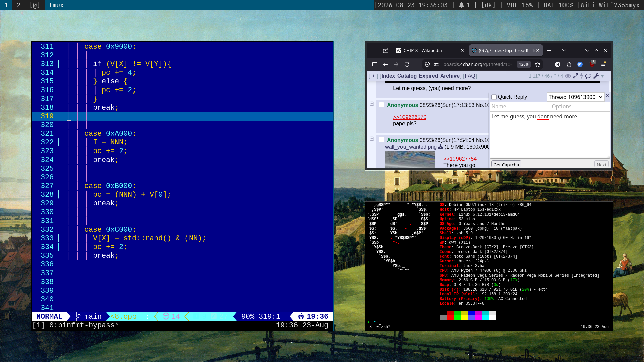The height and width of the screenshot is (362, 644).
Task: Close the Quick Reply panel
Action: pos(607,96)
